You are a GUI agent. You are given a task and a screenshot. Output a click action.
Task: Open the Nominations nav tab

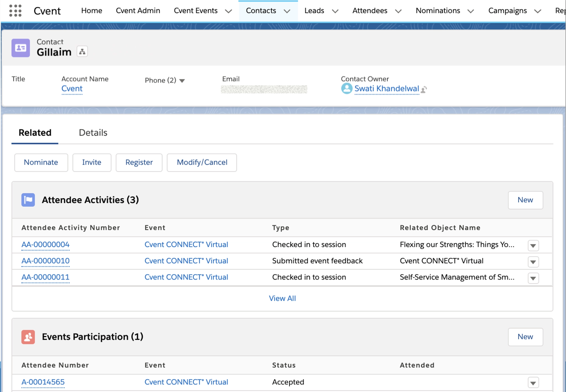438,10
